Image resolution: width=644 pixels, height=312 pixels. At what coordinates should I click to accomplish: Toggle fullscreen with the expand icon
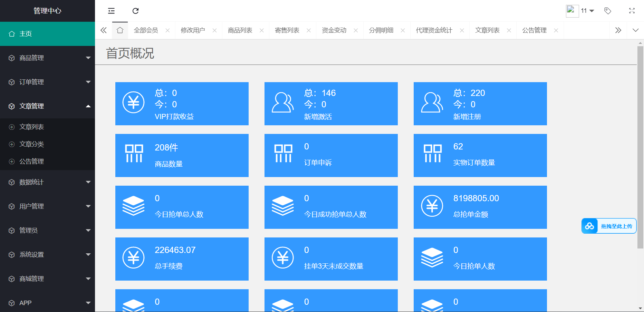632,11
